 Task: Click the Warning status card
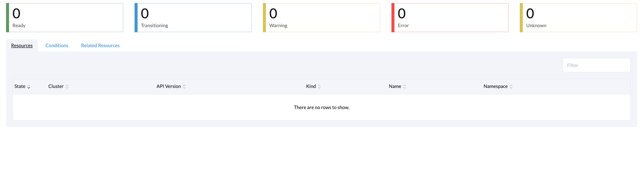[x=321, y=17]
